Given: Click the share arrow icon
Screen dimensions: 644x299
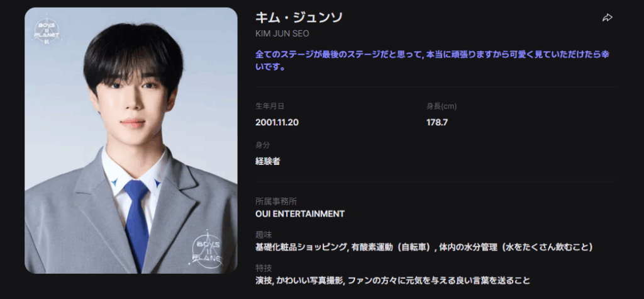Looking at the screenshot, I should coord(607,18).
